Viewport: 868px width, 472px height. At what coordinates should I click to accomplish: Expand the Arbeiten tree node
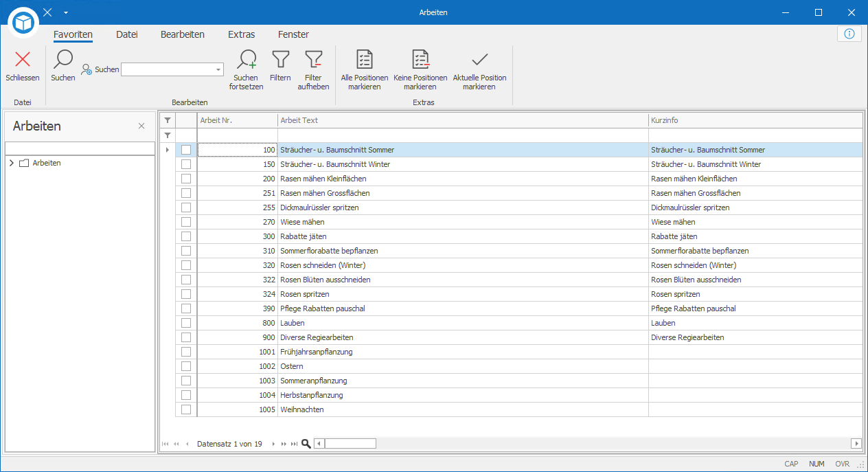pos(12,163)
